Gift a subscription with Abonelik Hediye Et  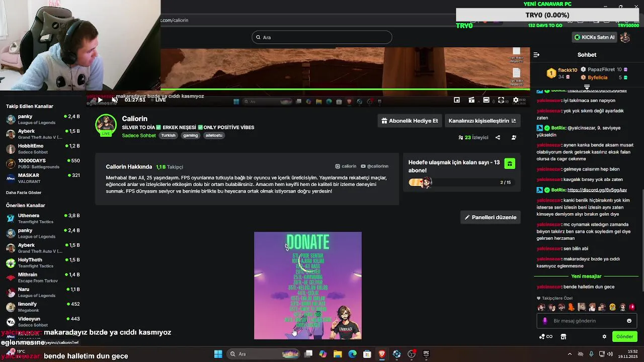[410, 121]
